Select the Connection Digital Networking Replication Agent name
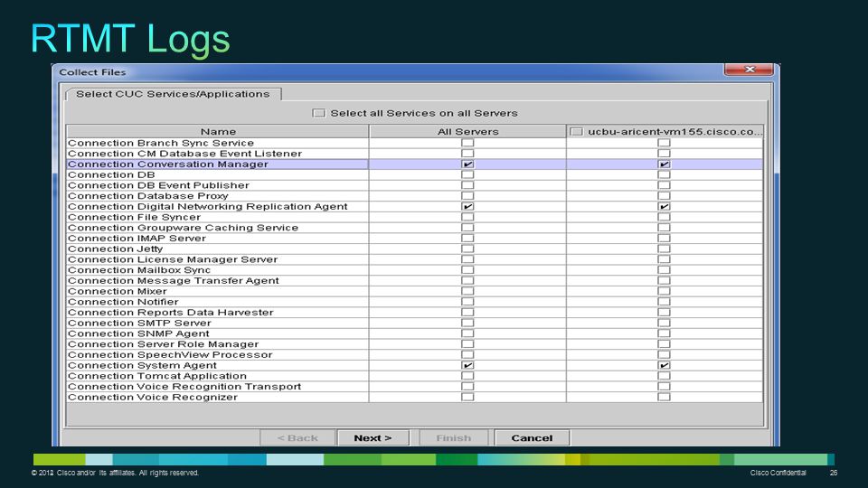Viewport: 868px width, 488px height. point(208,206)
